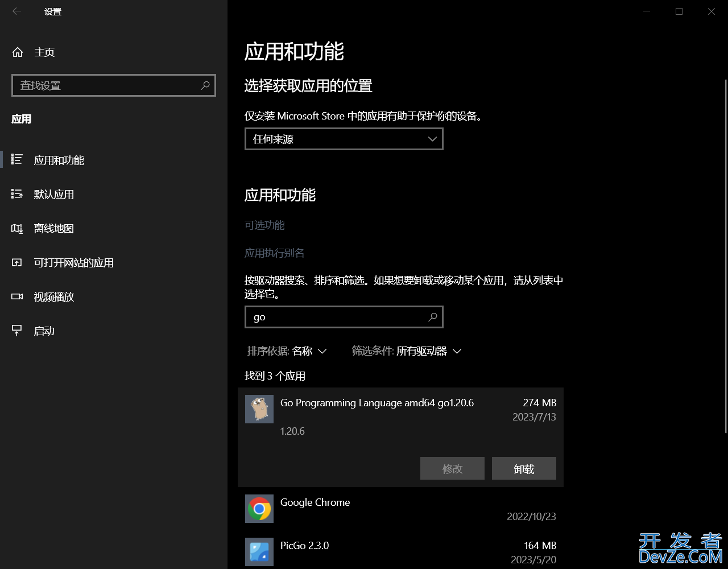Select the Google Chrome list entry
Image resolution: width=728 pixels, height=569 pixels.
400,509
